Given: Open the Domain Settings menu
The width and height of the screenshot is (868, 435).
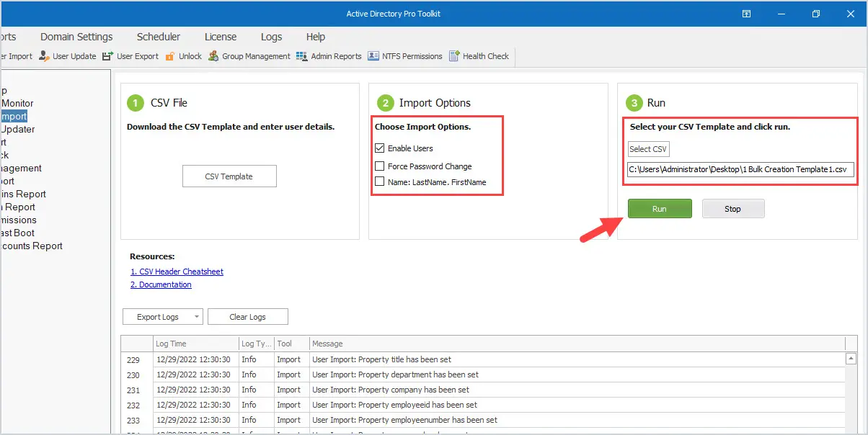Looking at the screenshot, I should tap(76, 37).
